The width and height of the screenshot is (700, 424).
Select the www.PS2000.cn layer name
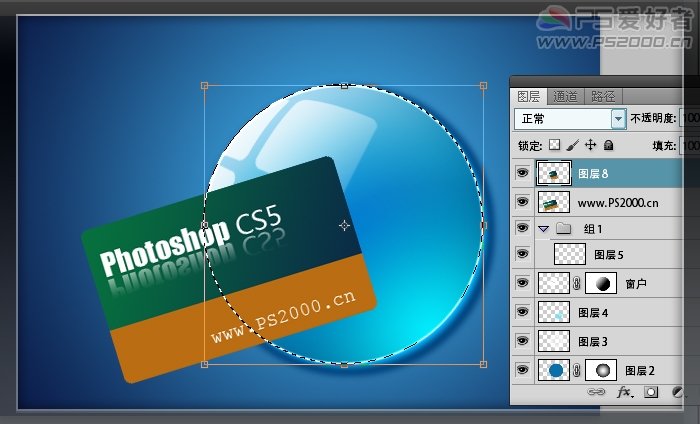coord(618,203)
